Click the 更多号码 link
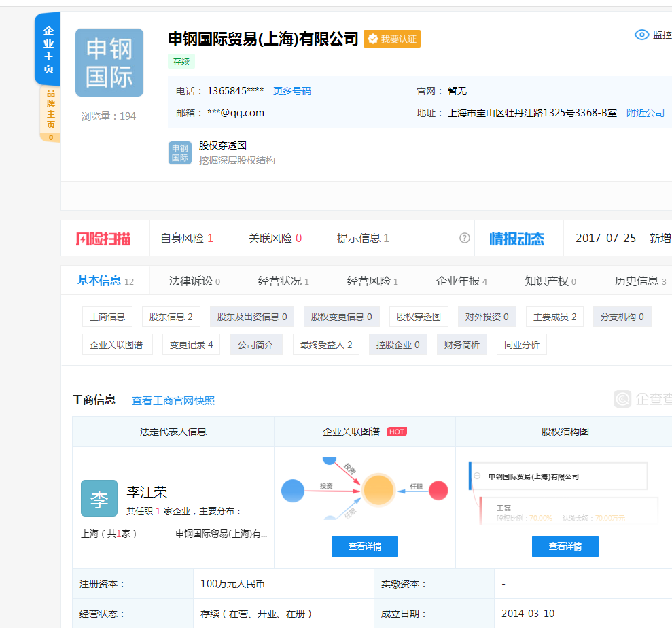The image size is (672, 628). click(292, 91)
